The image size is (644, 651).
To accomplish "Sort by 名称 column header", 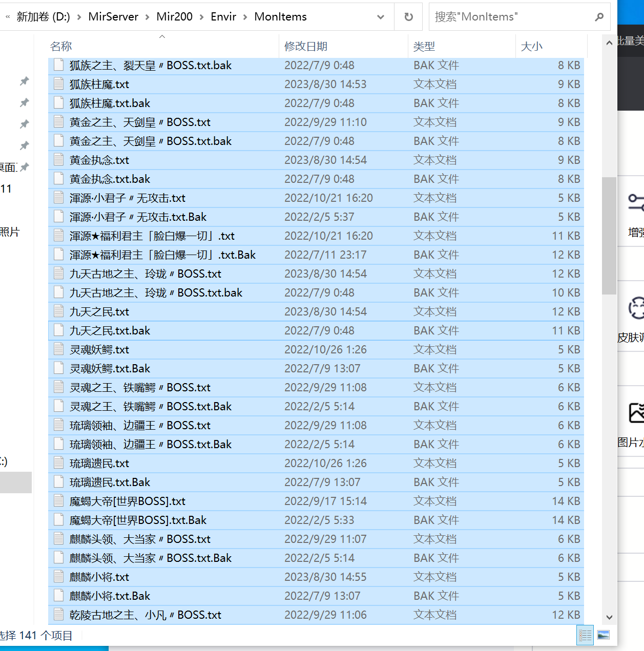I will point(163,46).
